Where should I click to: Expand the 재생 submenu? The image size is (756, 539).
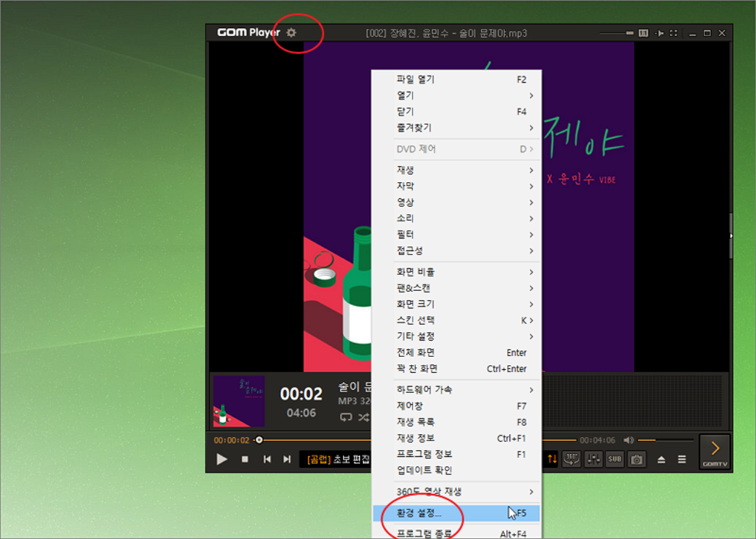(x=456, y=170)
